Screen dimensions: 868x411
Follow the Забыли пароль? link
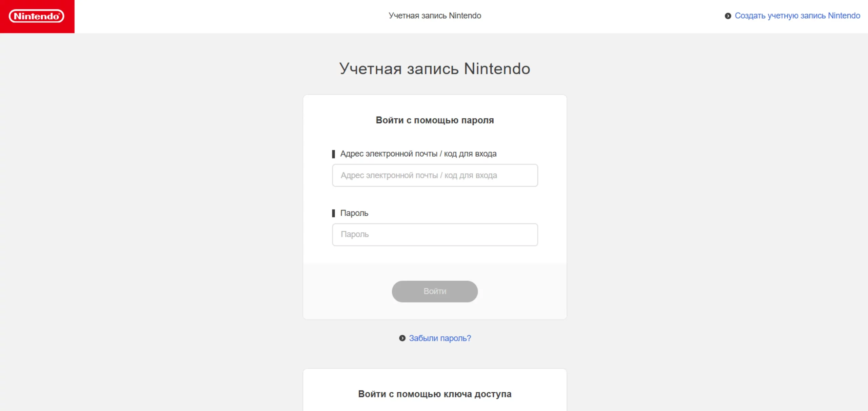440,338
